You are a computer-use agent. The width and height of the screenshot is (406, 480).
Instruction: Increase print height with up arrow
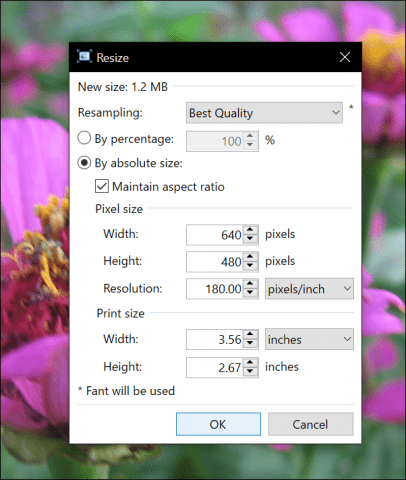tap(250, 363)
